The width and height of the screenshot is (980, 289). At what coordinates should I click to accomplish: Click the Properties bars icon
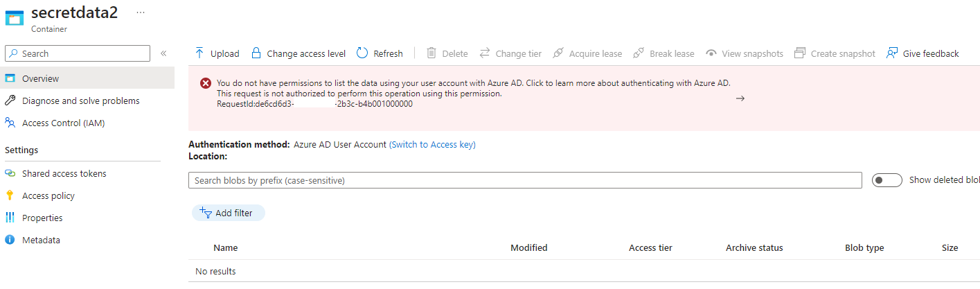pos(10,218)
